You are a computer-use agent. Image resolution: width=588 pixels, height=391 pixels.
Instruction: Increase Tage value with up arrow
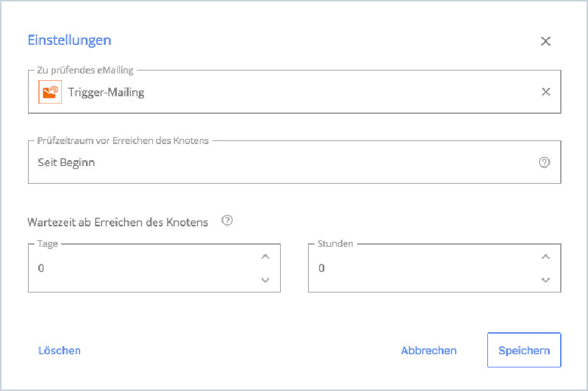tap(265, 257)
